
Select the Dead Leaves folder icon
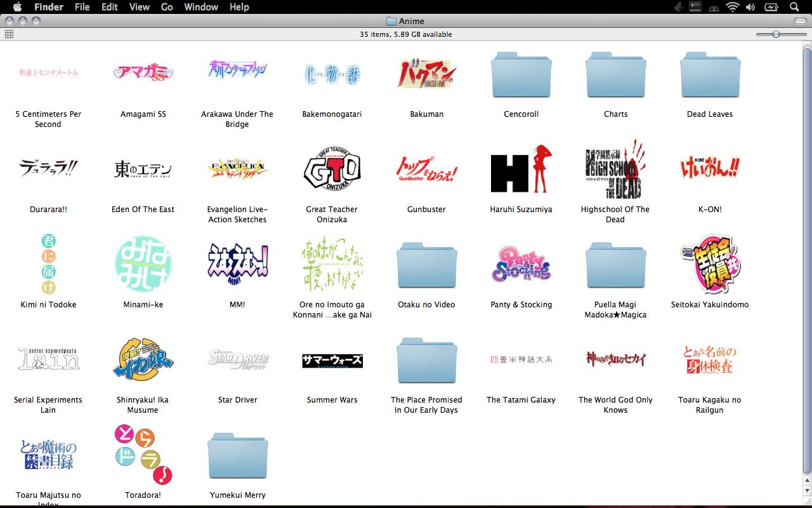click(x=710, y=76)
